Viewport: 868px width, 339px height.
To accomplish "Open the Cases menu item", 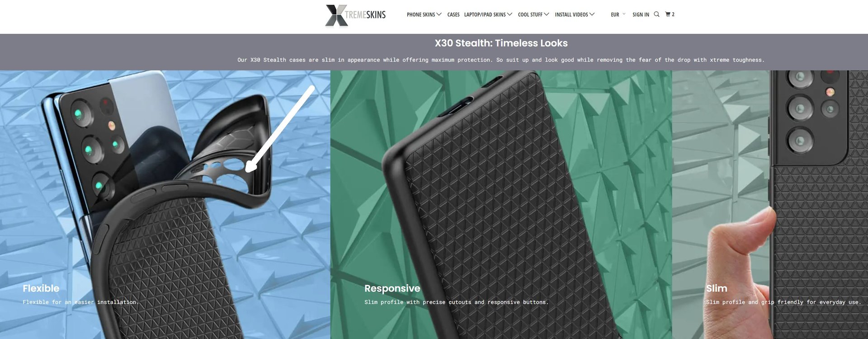I will pos(453,15).
